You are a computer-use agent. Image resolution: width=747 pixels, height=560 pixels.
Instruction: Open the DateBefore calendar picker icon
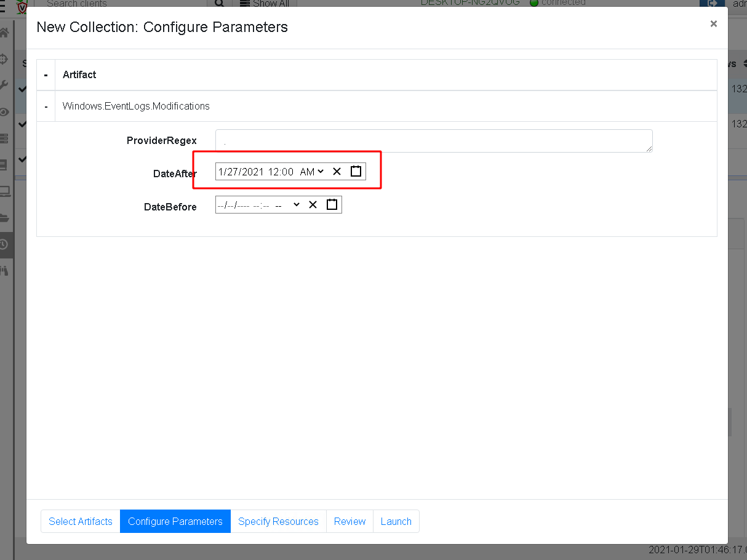click(332, 205)
